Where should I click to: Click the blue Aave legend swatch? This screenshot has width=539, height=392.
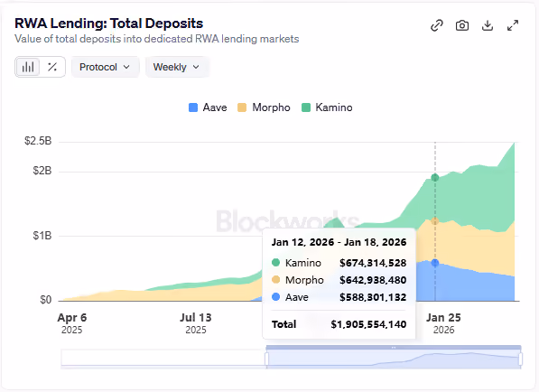193,107
